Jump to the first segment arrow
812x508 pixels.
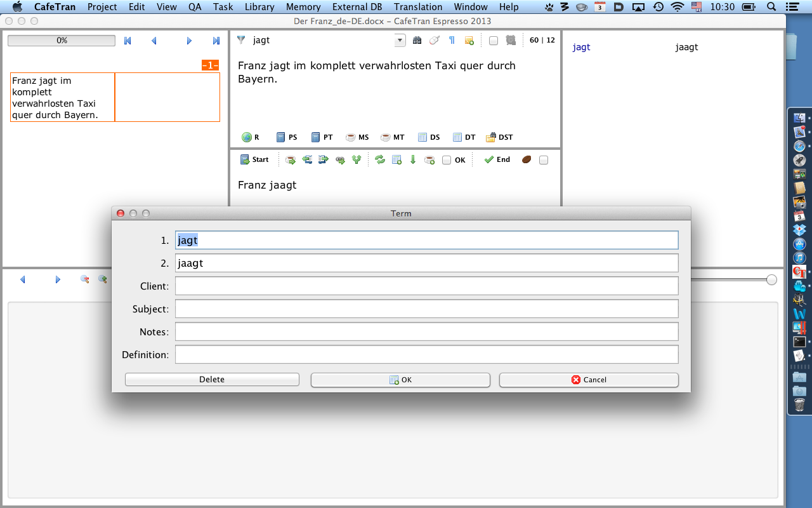(x=128, y=41)
